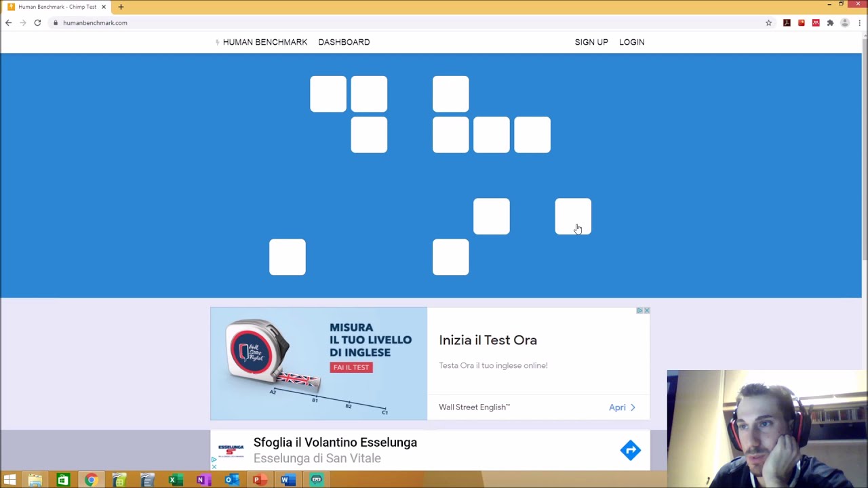Click the humanbenchmark.com address bar
This screenshot has width=868, height=488.
[x=407, y=22]
